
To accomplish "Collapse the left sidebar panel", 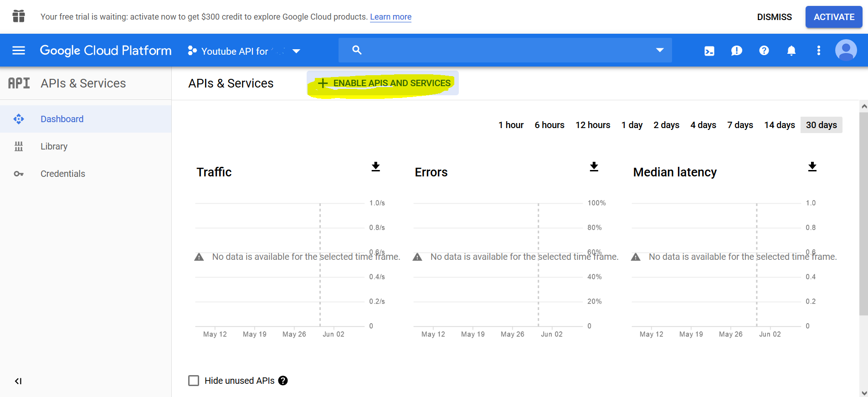I will (18, 381).
